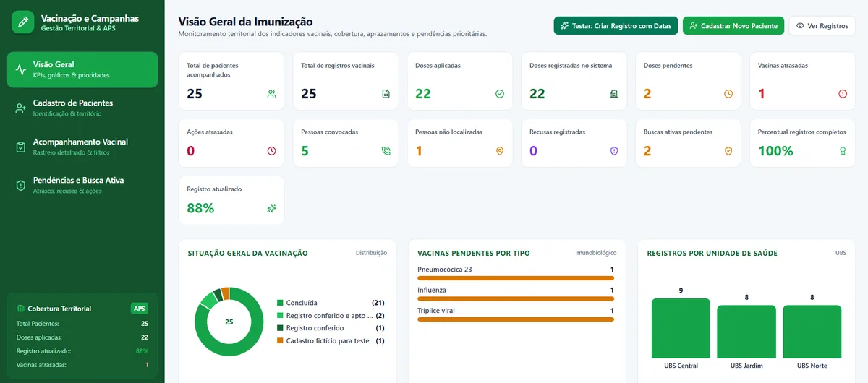Click the building icon beside Cobertura Territorial
Image resolution: width=868 pixels, height=383 pixels.
pyautogui.click(x=20, y=309)
